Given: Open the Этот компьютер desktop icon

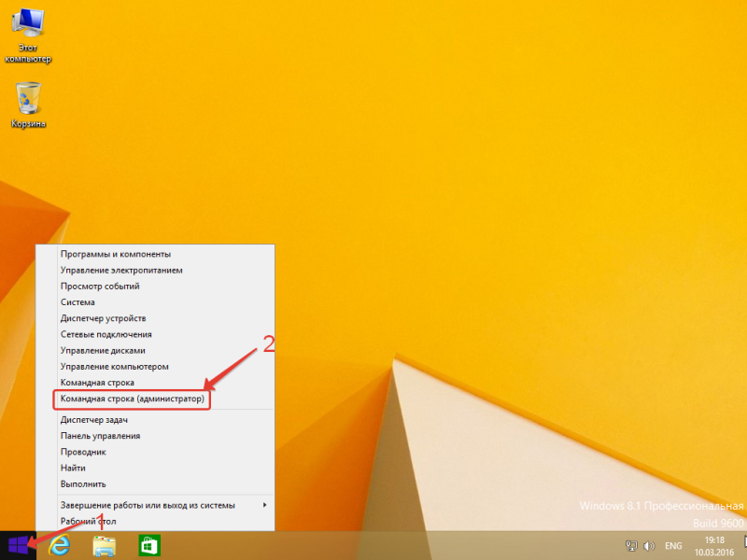Looking at the screenshot, I should pos(29,37).
